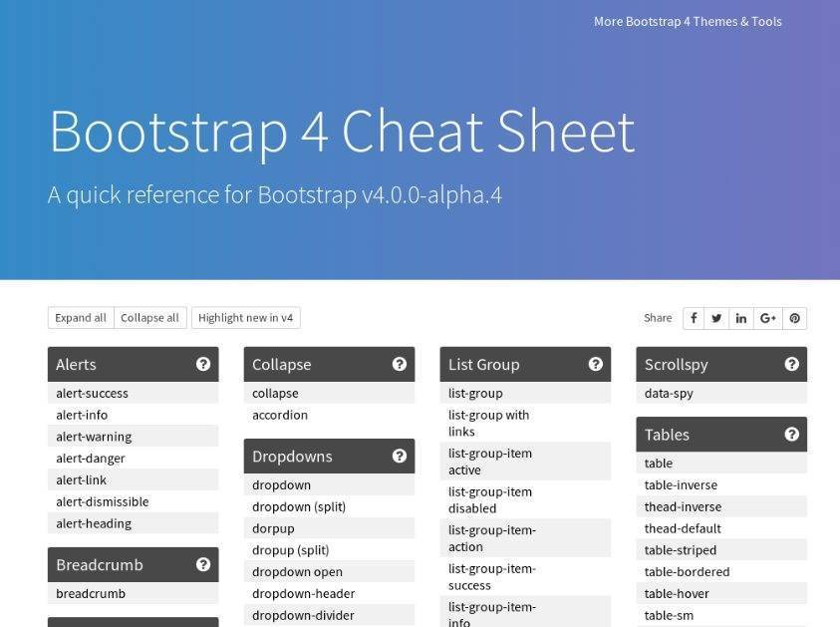The width and height of the screenshot is (840, 627).
Task: Select the list-group-item-action entry
Action: (x=525, y=538)
